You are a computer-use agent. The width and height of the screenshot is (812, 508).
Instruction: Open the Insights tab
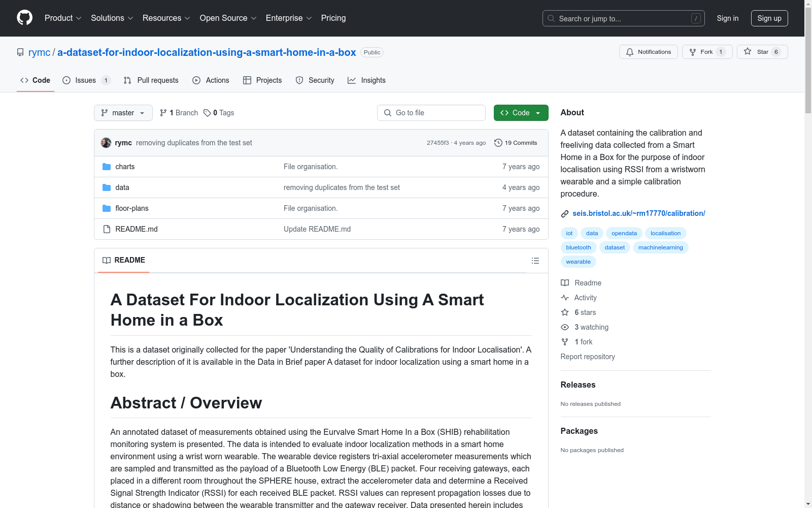(367, 80)
